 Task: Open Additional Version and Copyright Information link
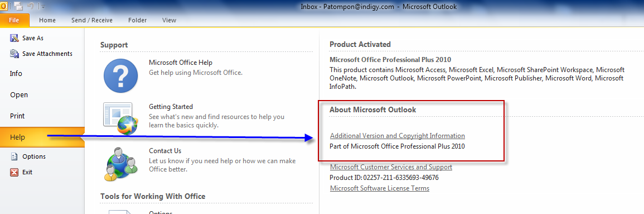pyautogui.click(x=397, y=135)
